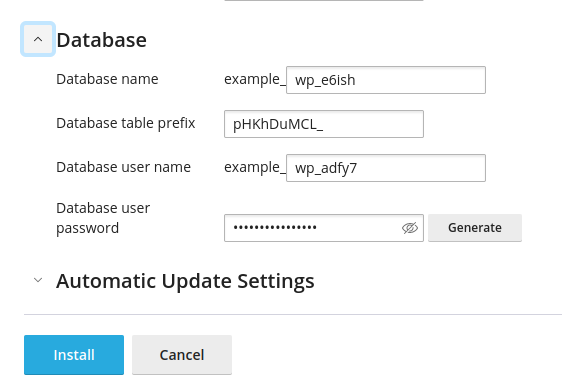This screenshot has height=379, width=562.
Task: Expand the Automatic Update Settings section
Action: (38, 280)
